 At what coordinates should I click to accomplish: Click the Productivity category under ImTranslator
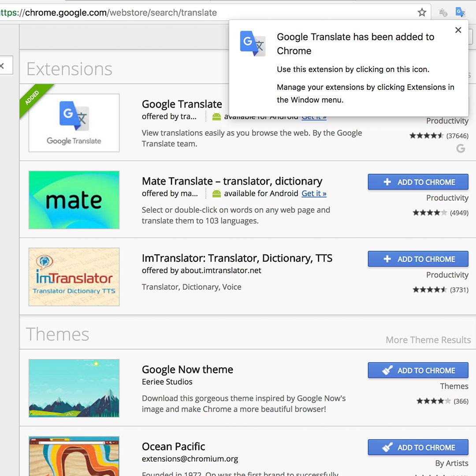tap(447, 275)
